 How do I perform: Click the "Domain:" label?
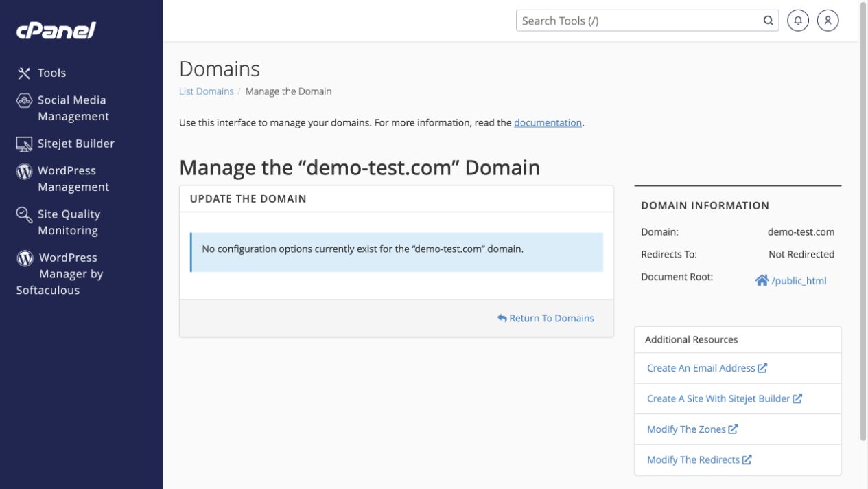659,232
